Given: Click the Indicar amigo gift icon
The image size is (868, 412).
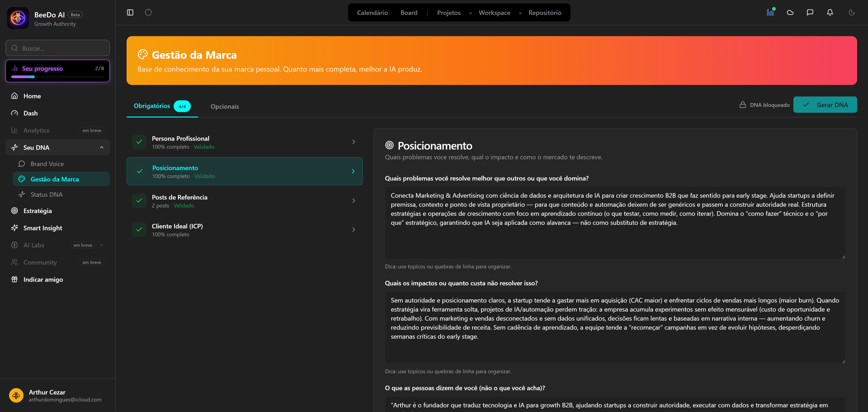Looking at the screenshot, I should coord(14,279).
